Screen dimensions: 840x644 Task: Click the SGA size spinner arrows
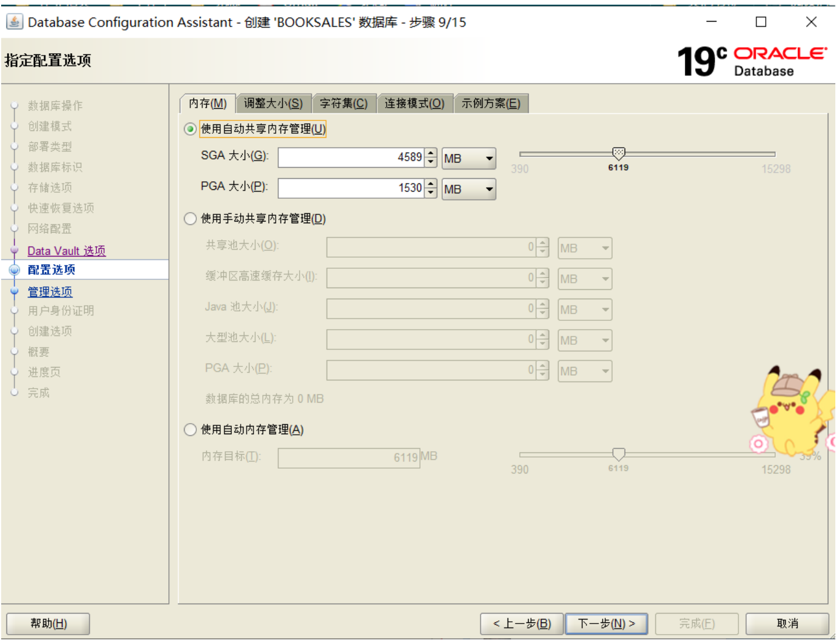point(431,157)
